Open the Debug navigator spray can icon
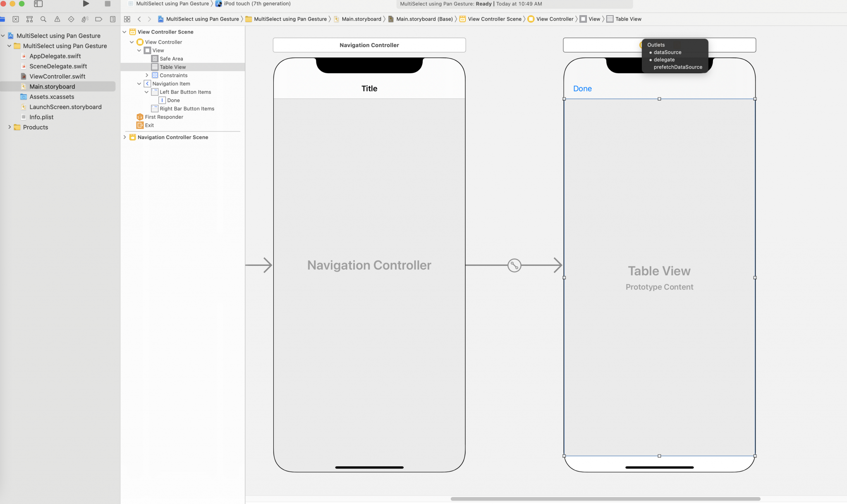 (85, 19)
